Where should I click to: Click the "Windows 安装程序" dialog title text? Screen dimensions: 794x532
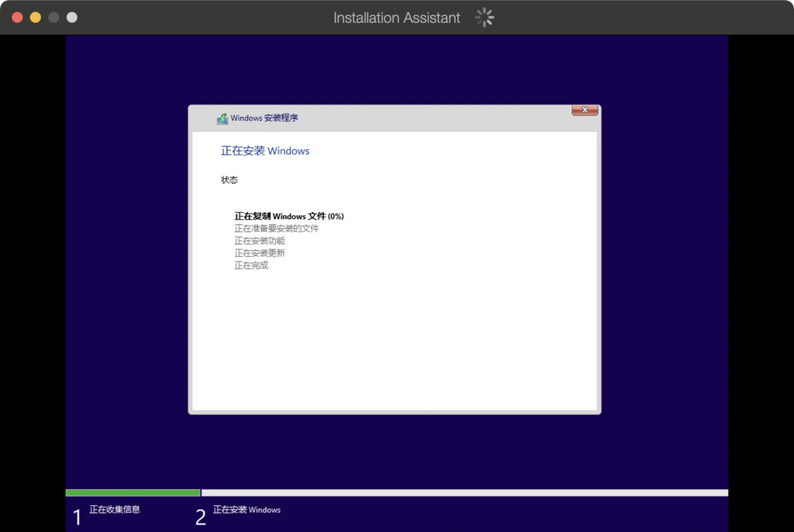tap(264, 118)
